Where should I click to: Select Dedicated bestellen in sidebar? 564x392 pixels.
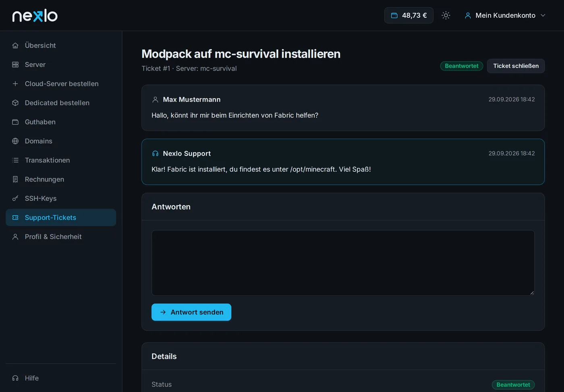pyautogui.click(x=61, y=103)
